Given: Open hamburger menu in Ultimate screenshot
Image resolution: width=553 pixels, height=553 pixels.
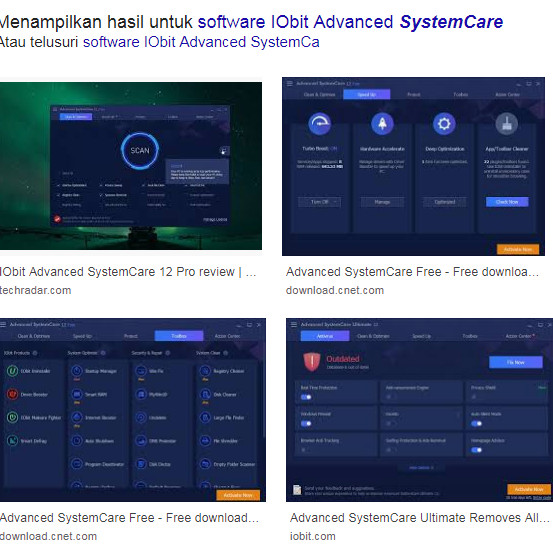Looking at the screenshot, I should pos(293,324).
